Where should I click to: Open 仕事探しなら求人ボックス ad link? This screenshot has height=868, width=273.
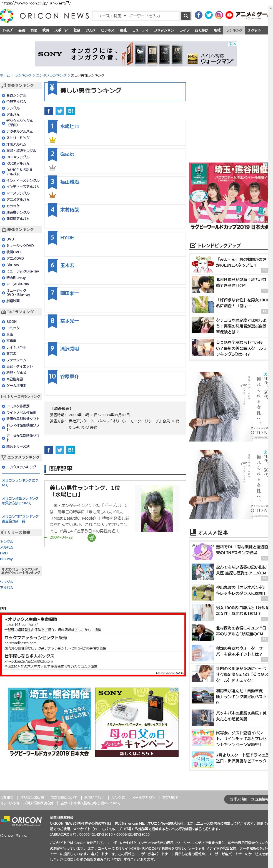[x=29, y=656]
